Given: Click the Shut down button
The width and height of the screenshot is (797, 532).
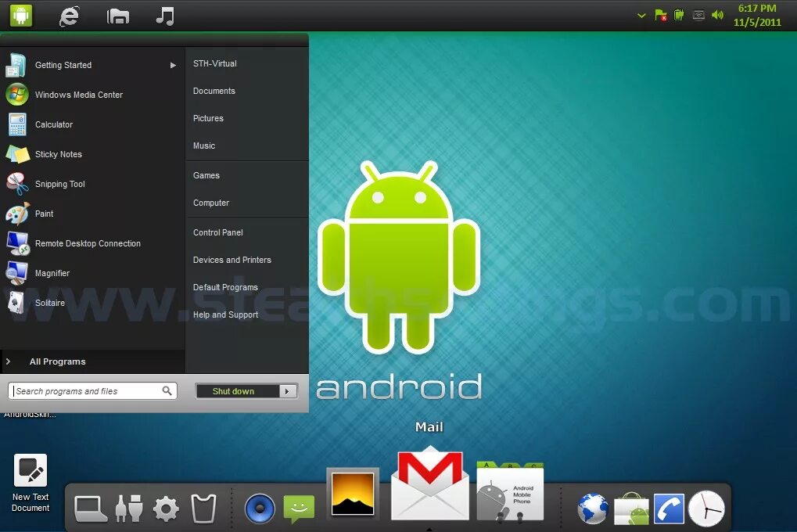Looking at the screenshot, I should (x=237, y=391).
